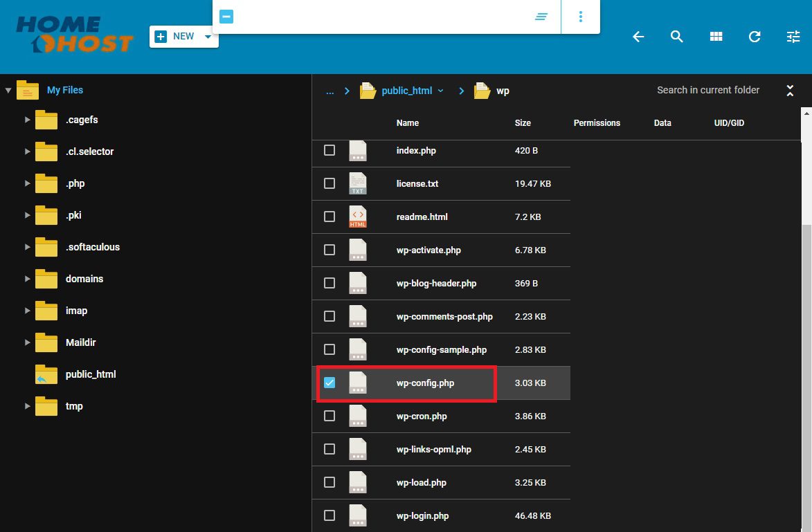Click the wp-config.php file name

point(425,383)
